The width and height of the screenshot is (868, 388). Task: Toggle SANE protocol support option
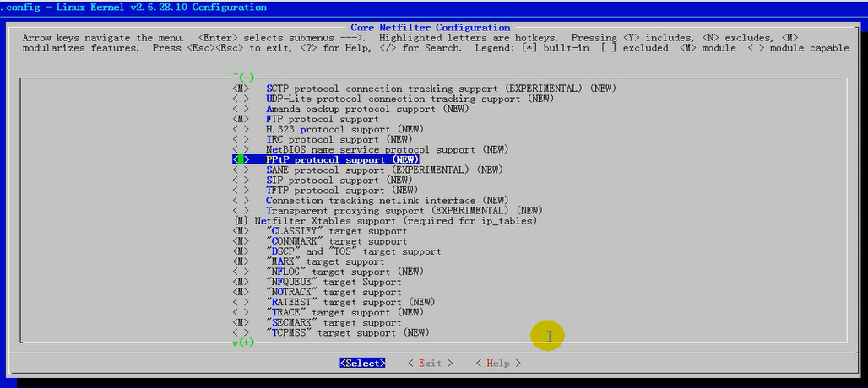coord(367,170)
